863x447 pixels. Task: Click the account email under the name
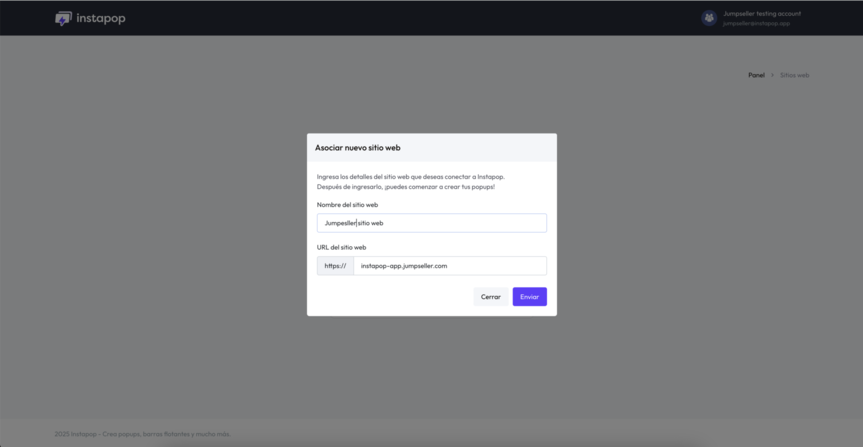(756, 23)
